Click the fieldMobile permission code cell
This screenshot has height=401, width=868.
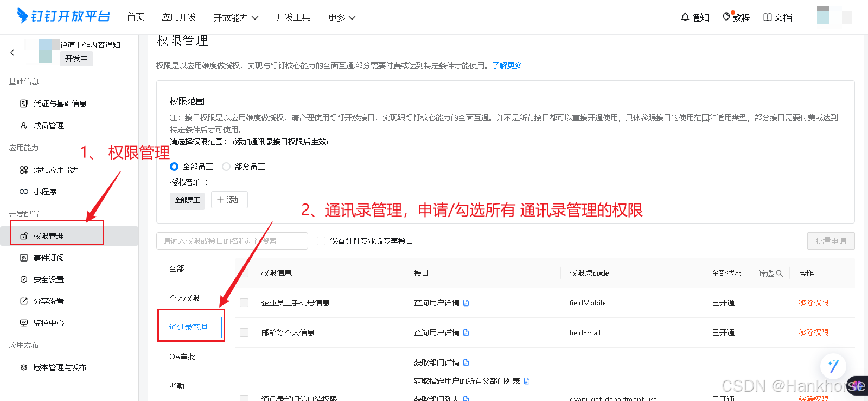[588, 303]
